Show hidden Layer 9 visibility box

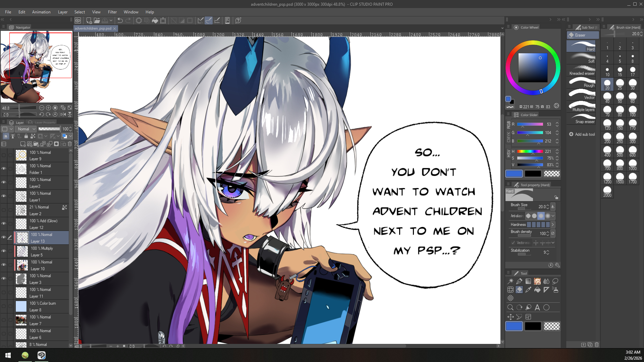click(4, 155)
